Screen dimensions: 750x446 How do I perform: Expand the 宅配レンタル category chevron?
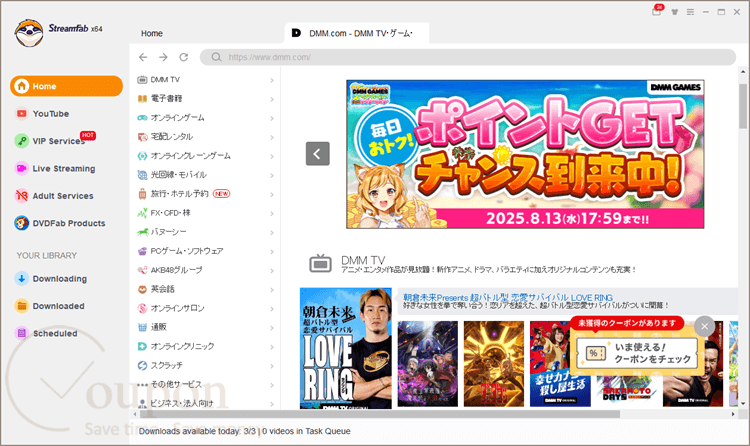click(x=272, y=137)
